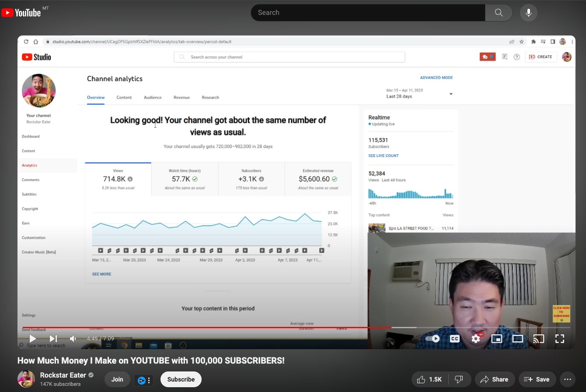
Task: Click the CLICK HERE TO SUBSCRIBE overlay badge
Action: point(562,314)
